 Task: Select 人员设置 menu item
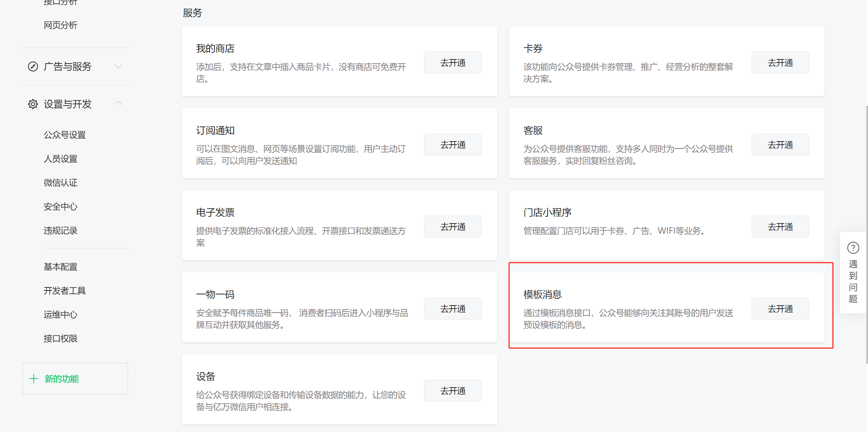(61, 159)
